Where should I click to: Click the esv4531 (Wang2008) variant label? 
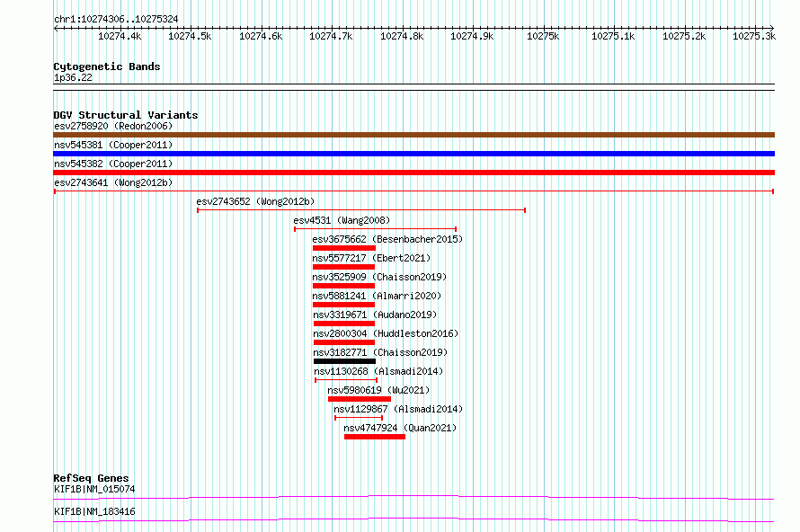[x=342, y=220]
